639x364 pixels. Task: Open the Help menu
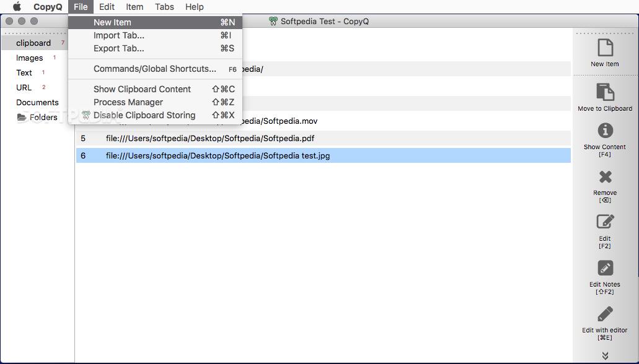point(195,7)
